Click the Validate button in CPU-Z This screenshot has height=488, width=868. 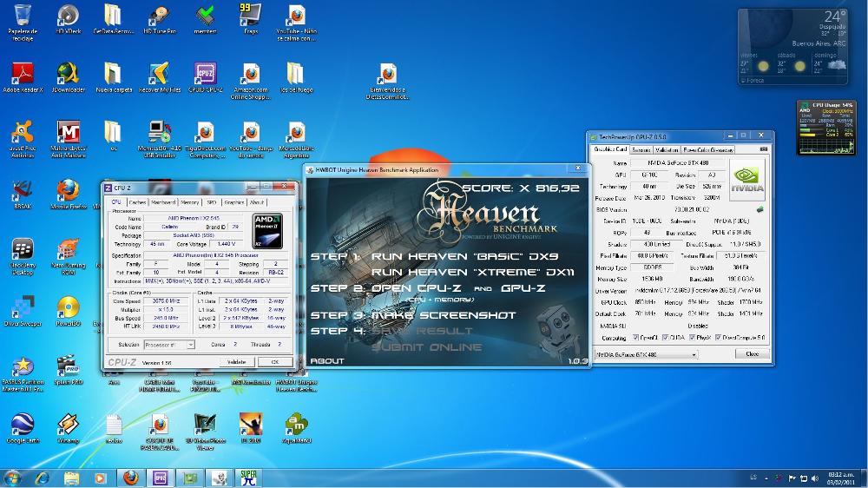(237, 362)
